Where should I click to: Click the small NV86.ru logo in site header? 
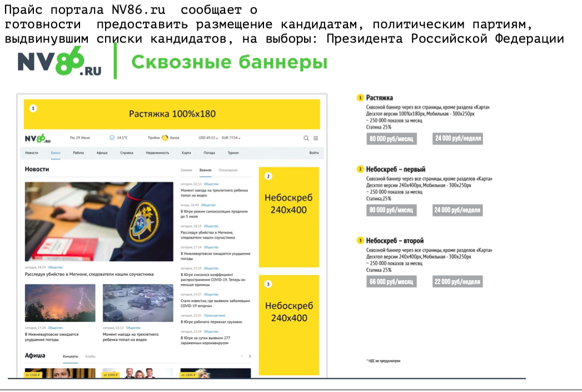point(37,138)
